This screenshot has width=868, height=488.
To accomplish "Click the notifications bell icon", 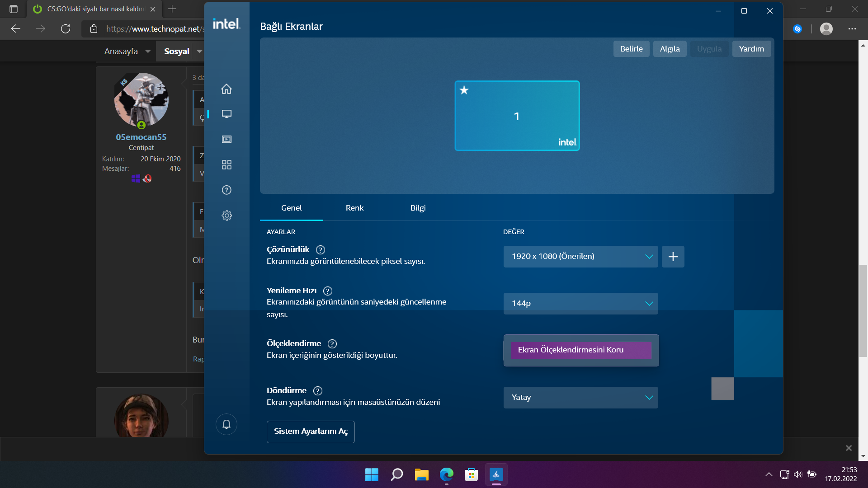I will coord(226,424).
